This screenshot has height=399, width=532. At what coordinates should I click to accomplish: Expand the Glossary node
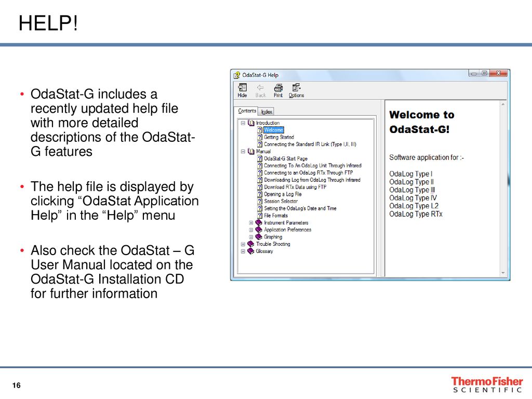pos(243,251)
